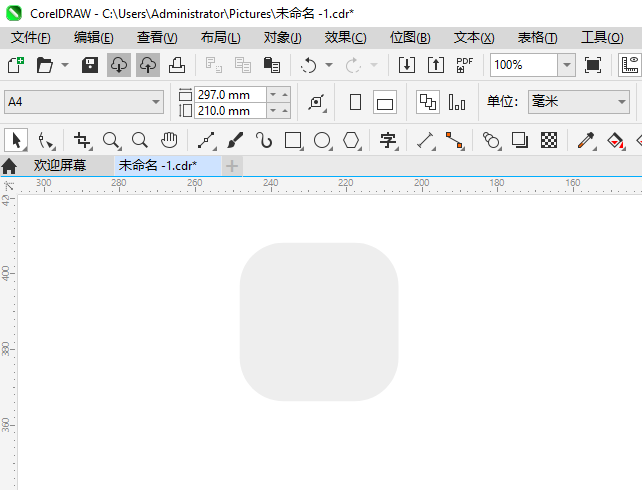
Task: Click the Paste clipboard icon
Action: click(271, 65)
